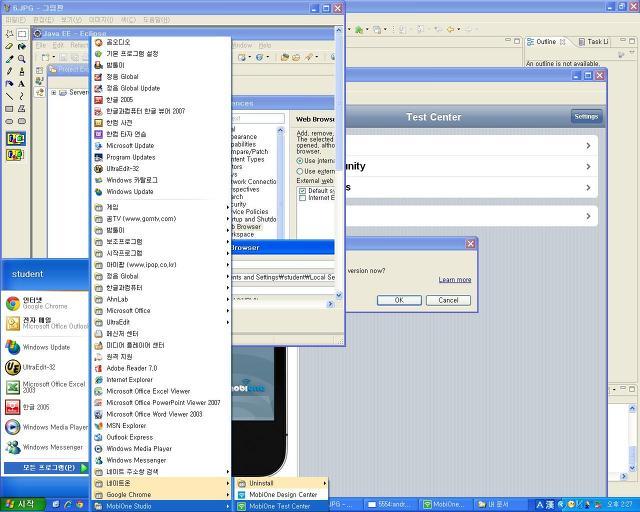Select the Curve tool in Paint
Viewport: 640px width, 512px height.
pos(22,96)
